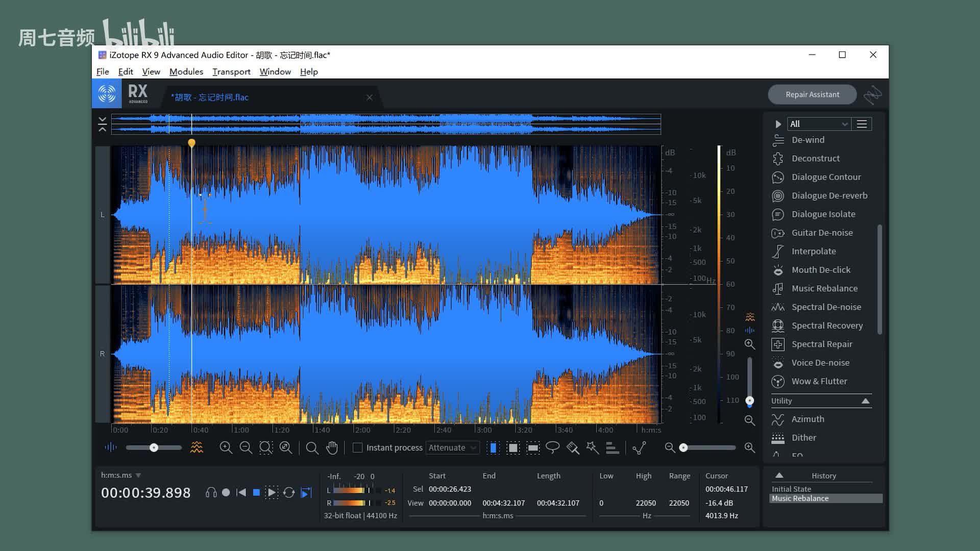This screenshot has height=551, width=980.
Task: Open the Mouth De-click module
Action: click(820, 270)
